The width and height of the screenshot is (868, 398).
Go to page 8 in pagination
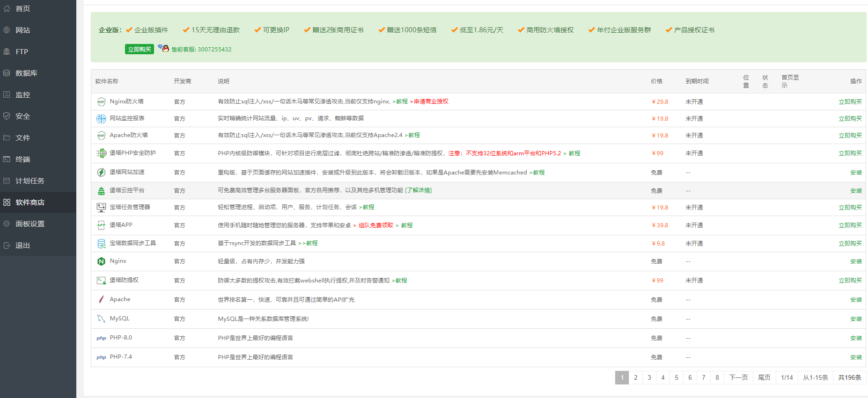[717, 377]
